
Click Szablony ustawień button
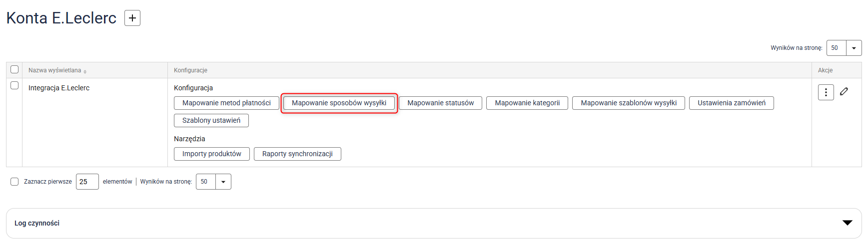(x=211, y=120)
